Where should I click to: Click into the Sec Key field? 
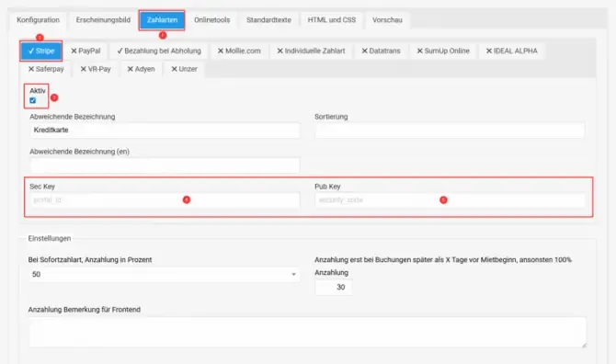165,199
